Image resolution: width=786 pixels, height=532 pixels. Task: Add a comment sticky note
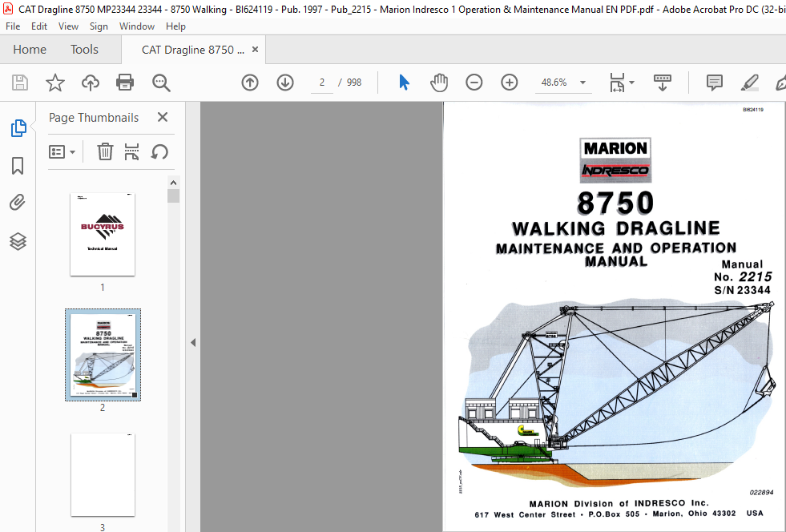(x=715, y=83)
